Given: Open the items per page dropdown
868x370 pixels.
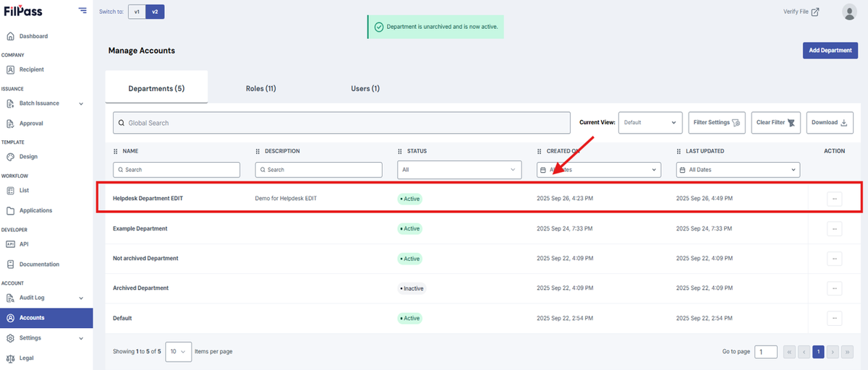Looking at the screenshot, I should tap(178, 352).
